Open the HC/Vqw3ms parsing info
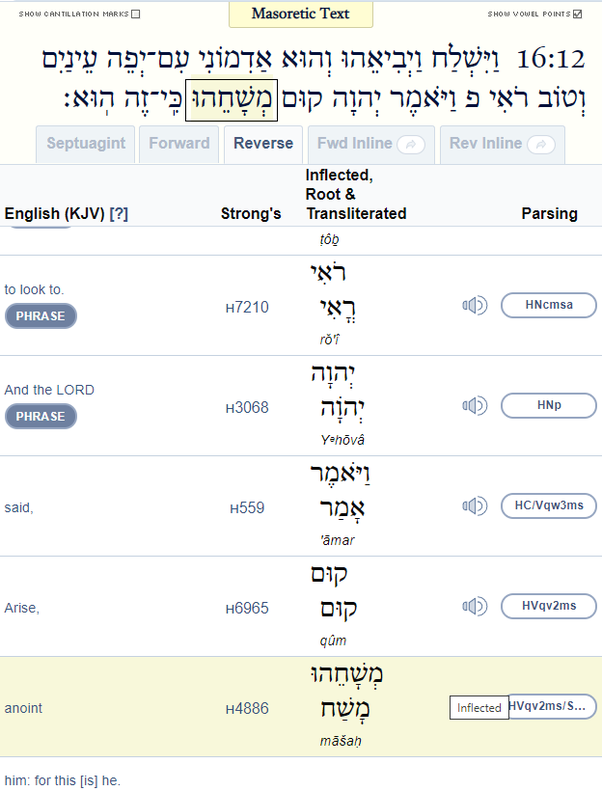Image resolution: width=602 pixels, height=791 pixels. (549, 506)
